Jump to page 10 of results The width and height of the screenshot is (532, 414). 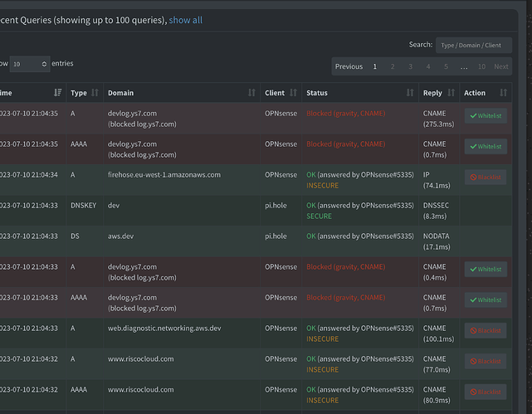(481, 66)
